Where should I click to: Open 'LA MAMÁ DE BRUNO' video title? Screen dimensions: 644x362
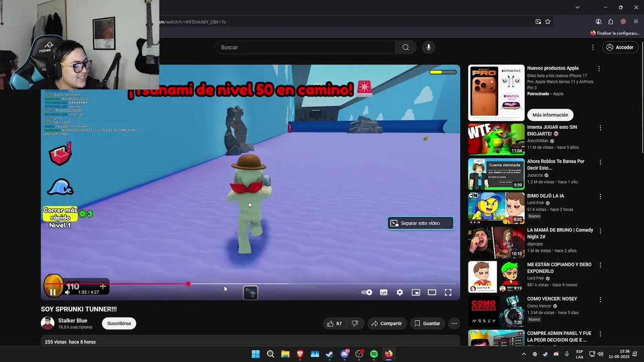(560, 233)
